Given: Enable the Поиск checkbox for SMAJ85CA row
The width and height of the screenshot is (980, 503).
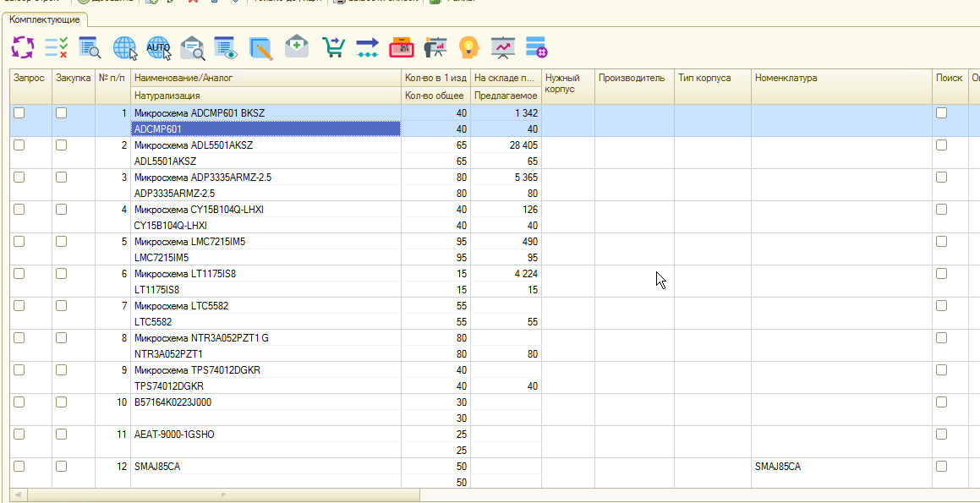Looking at the screenshot, I should coord(941,467).
